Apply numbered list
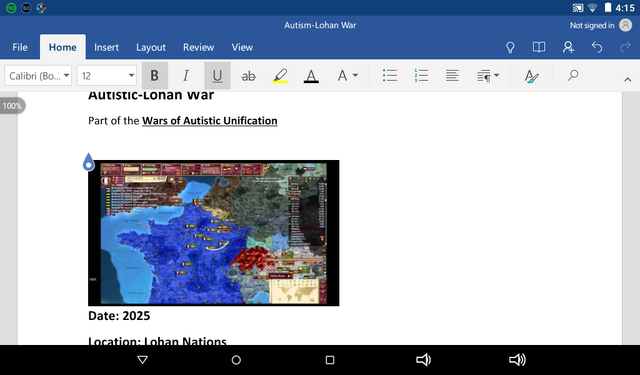 421,75
